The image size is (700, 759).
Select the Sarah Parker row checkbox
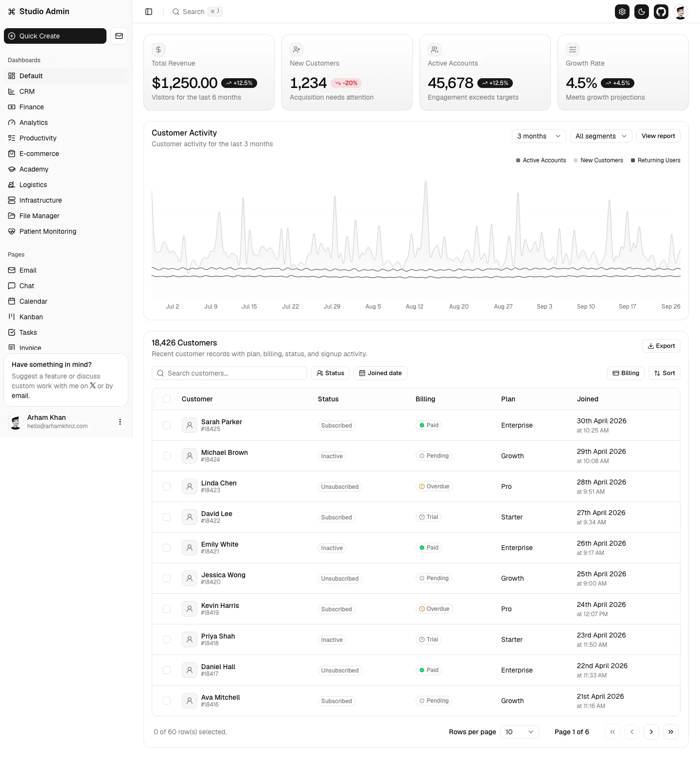pyautogui.click(x=167, y=425)
